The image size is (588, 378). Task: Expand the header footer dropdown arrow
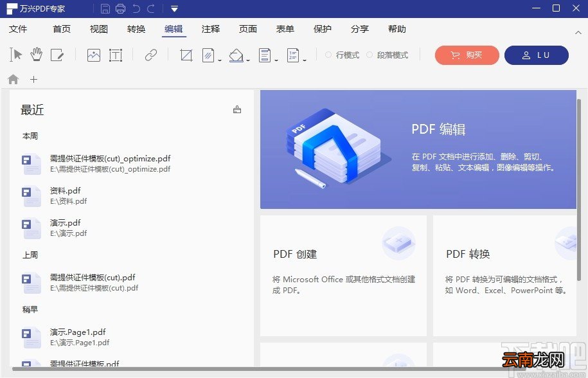tap(276, 60)
